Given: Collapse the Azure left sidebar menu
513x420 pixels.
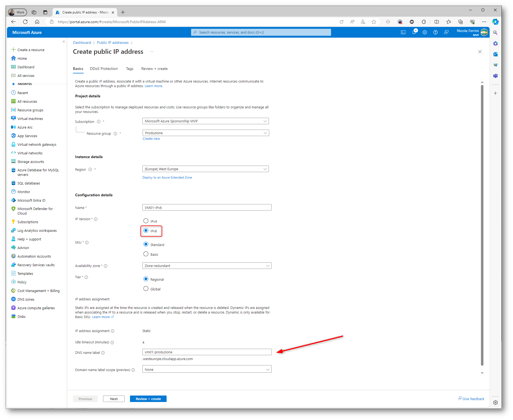Looking at the screenshot, I should pyautogui.click(x=64, y=41).
